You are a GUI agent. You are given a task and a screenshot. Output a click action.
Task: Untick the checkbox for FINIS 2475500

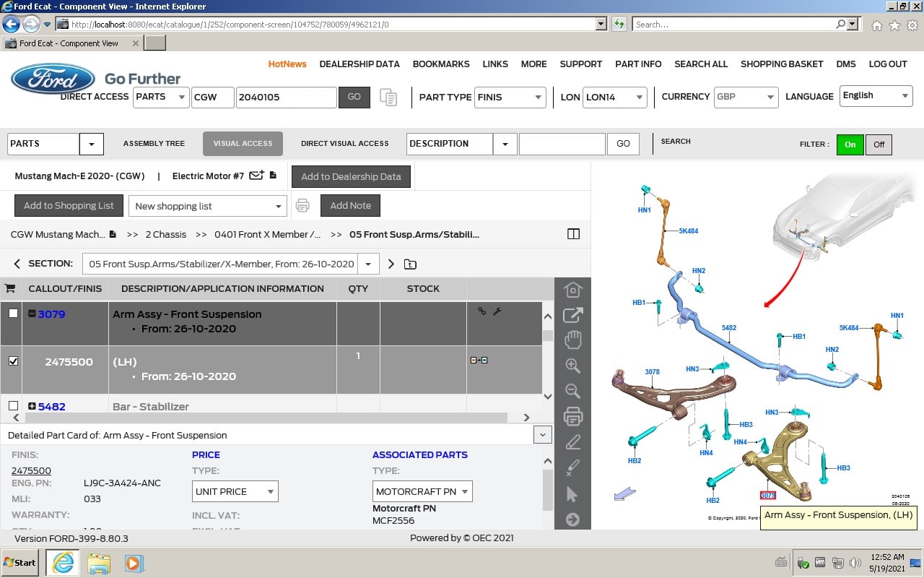pyautogui.click(x=13, y=361)
